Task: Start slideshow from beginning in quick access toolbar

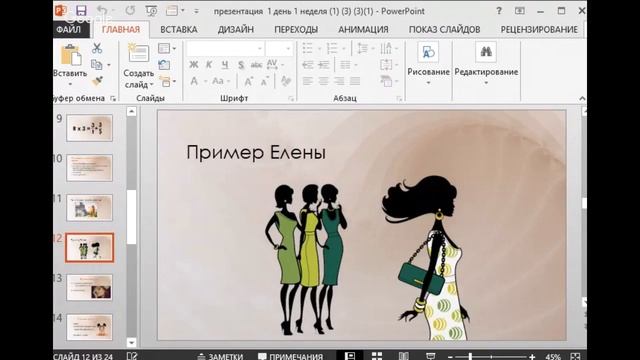Action: [151, 11]
